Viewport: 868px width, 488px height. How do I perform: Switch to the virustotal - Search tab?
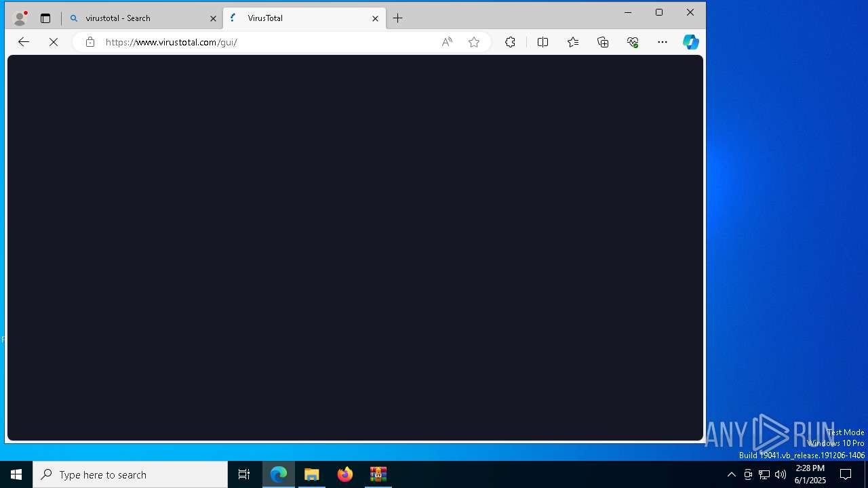142,18
